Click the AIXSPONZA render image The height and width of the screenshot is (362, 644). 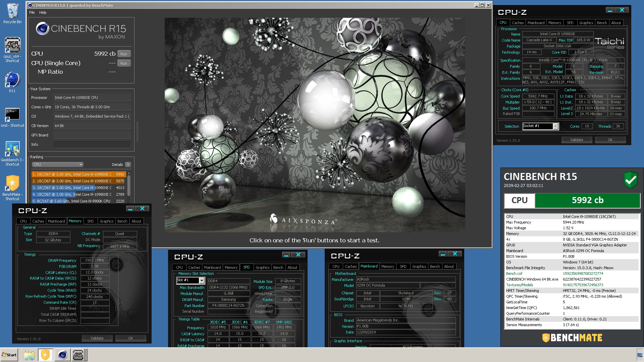[x=315, y=125]
